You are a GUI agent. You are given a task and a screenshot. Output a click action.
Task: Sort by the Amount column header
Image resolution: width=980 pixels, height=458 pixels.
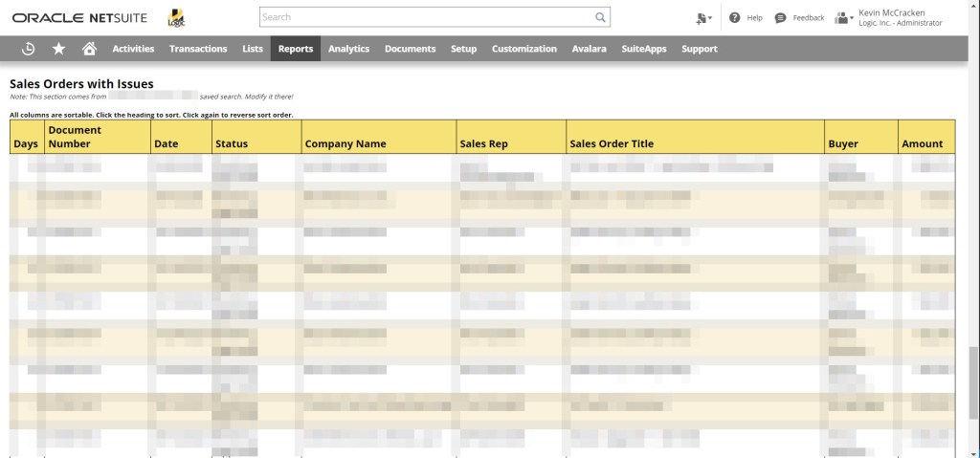pos(922,143)
